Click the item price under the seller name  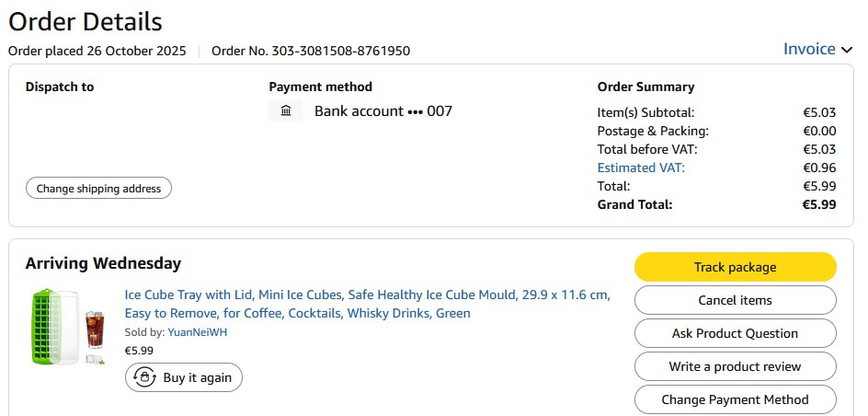[139, 350]
